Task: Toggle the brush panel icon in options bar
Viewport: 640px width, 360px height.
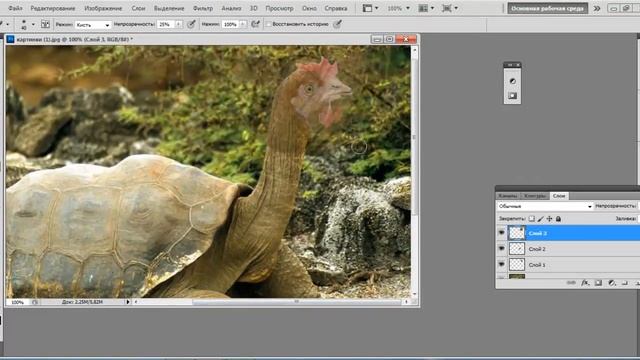Action: tap(45, 24)
